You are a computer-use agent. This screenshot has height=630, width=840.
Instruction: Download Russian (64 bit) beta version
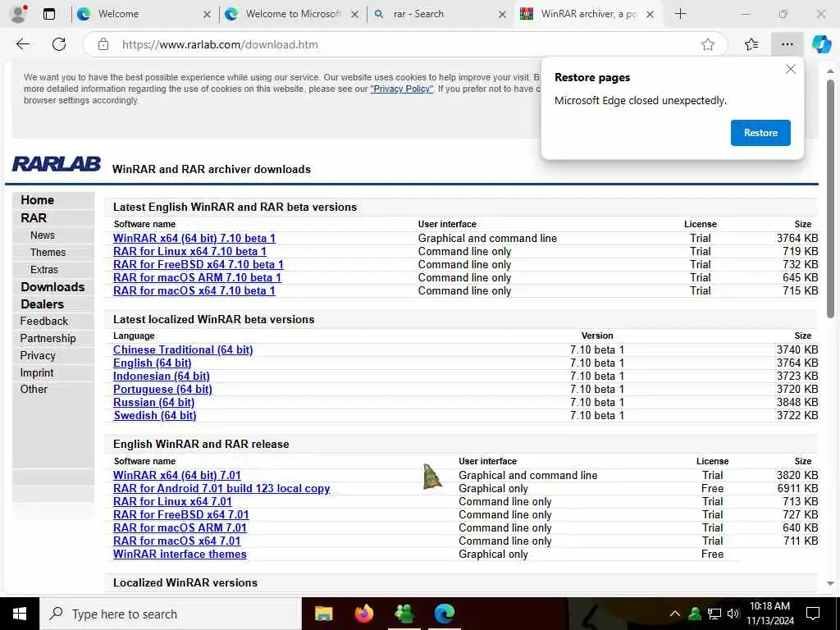[x=153, y=402]
